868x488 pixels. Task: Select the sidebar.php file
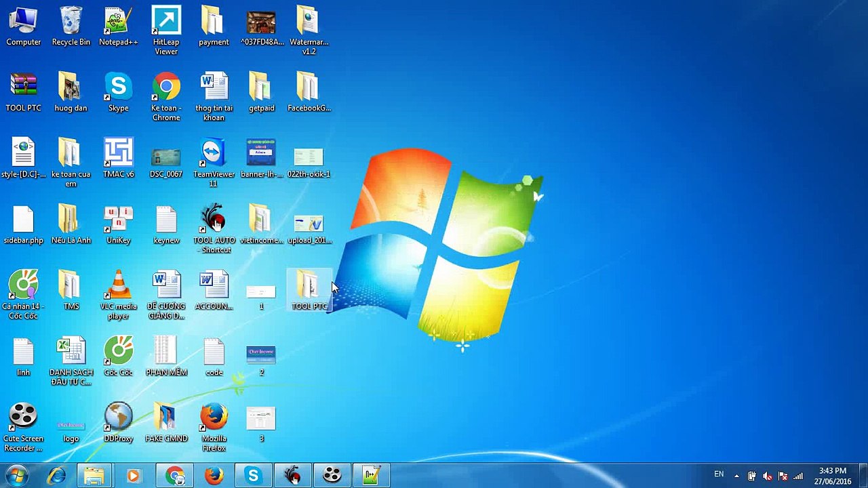click(x=24, y=225)
